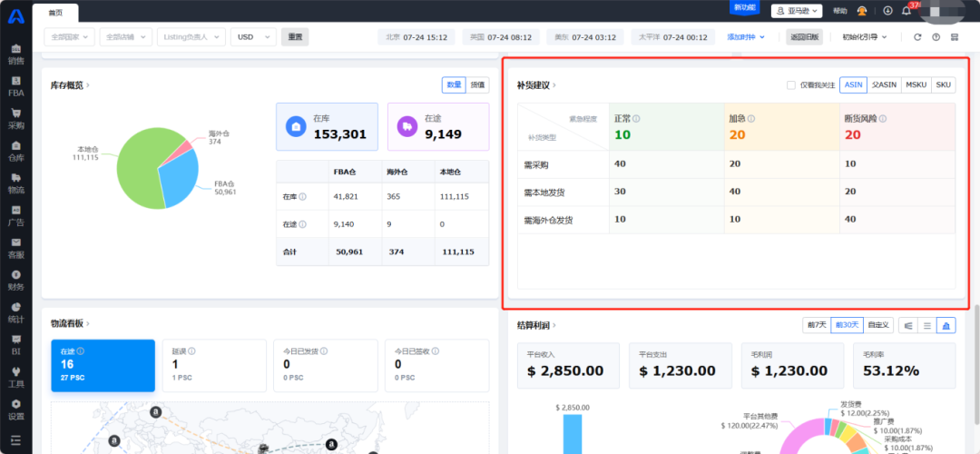Click the notification bell icon

pos(906,11)
